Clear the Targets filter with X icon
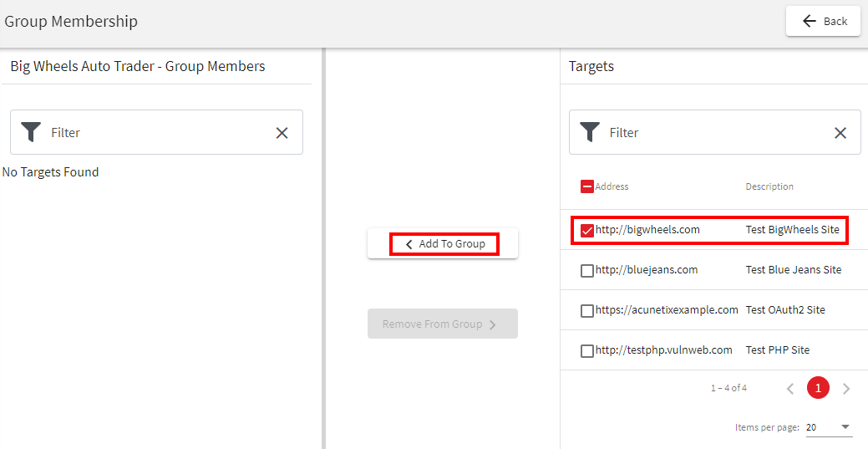 pos(840,133)
